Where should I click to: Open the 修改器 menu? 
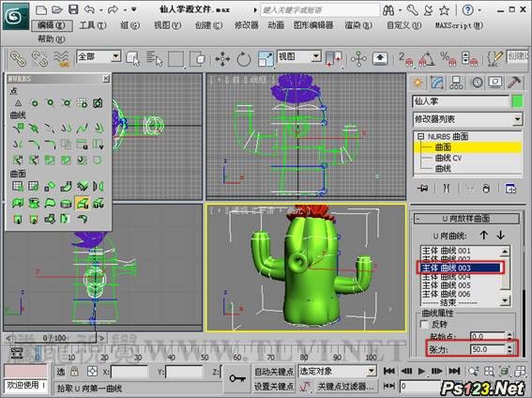tap(247, 25)
